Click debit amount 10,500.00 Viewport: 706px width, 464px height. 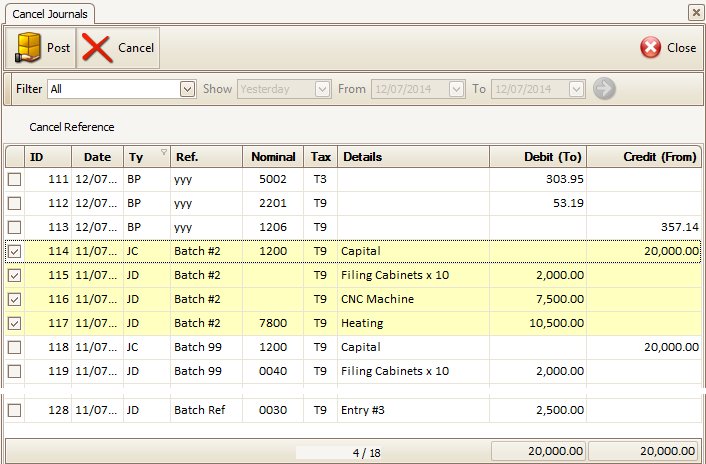tap(557, 323)
